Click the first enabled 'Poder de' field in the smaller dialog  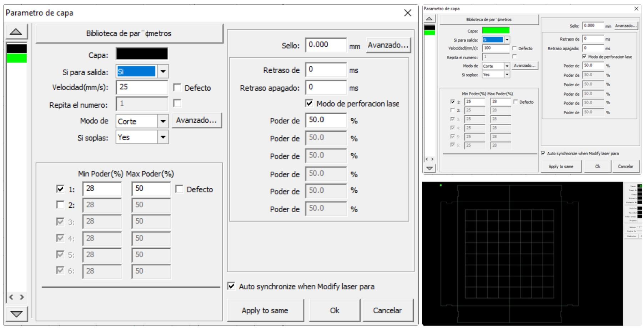(593, 66)
